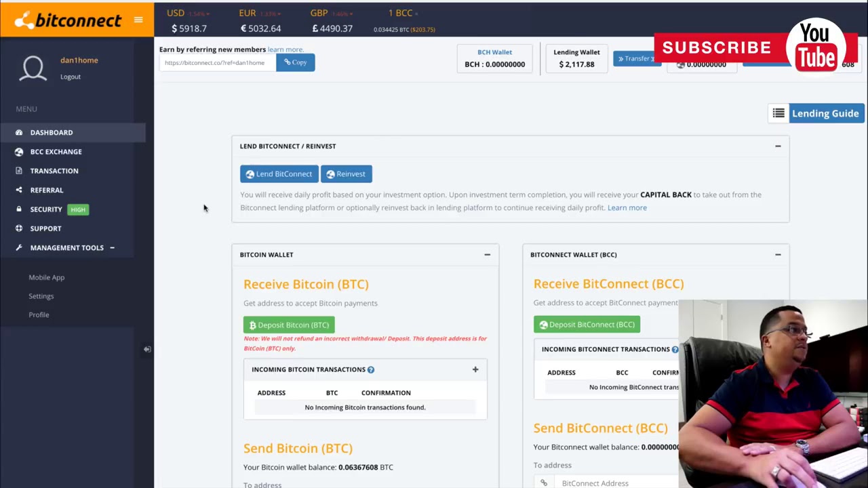The height and width of the screenshot is (488, 868).
Task: Click the Lending Guide list icon
Action: point(778,113)
